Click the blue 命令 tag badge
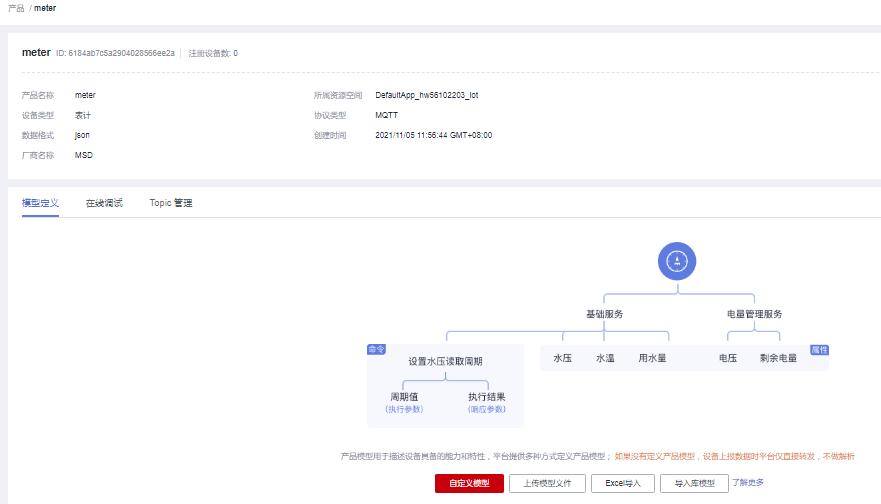This screenshot has width=881, height=504. click(x=376, y=349)
